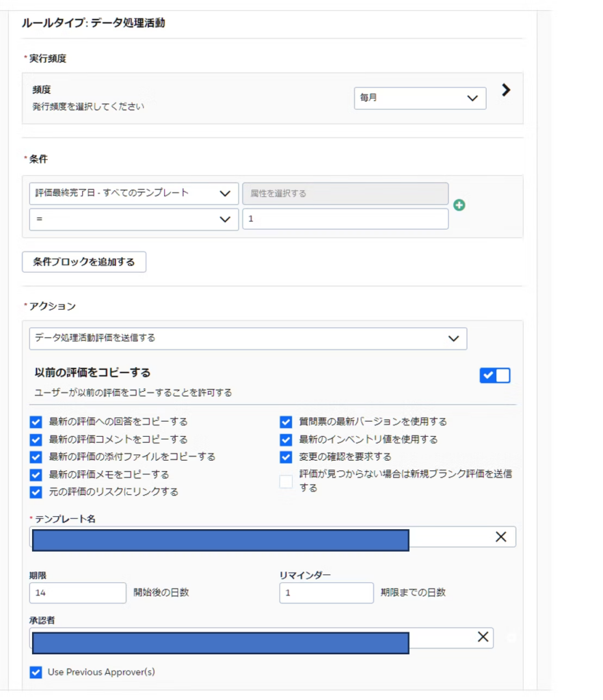This screenshot has height=700, width=603.
Task: Open the equals operator dropdown
Action: (x=134, y=219)
